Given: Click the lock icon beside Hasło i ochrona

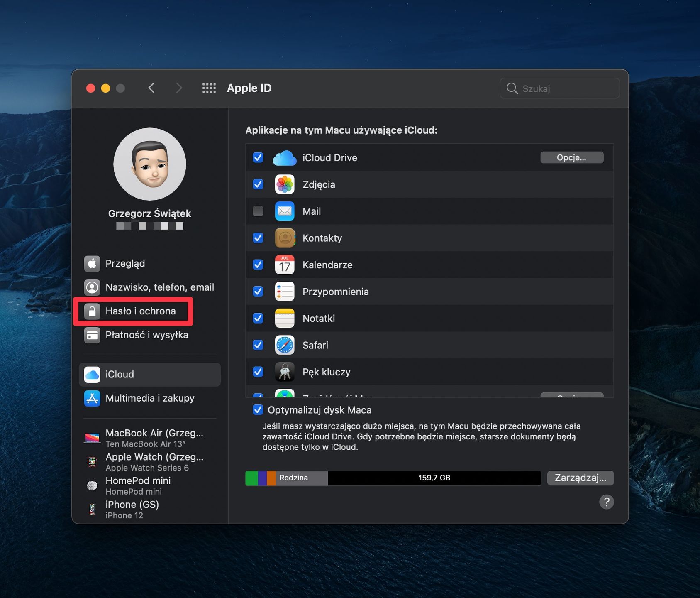Looking at the screenshot, I should pyautogui.click(x=92, y=311).
